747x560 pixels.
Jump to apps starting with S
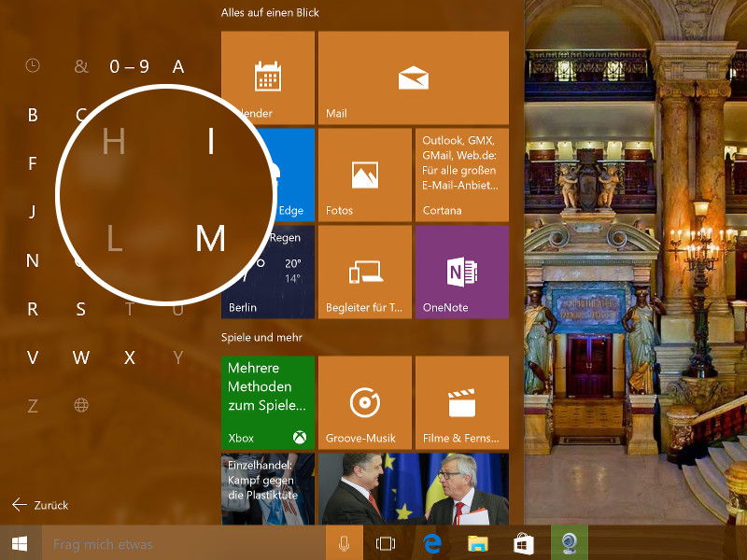(x=81, y=309)
